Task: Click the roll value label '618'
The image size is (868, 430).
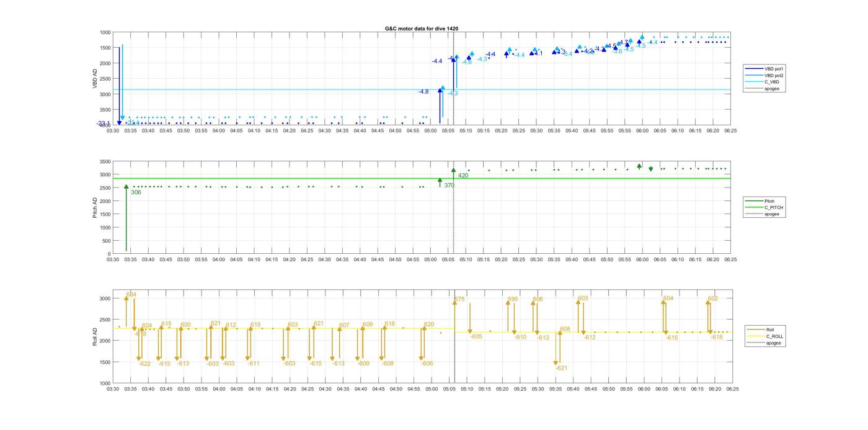Action: (389, 324)
